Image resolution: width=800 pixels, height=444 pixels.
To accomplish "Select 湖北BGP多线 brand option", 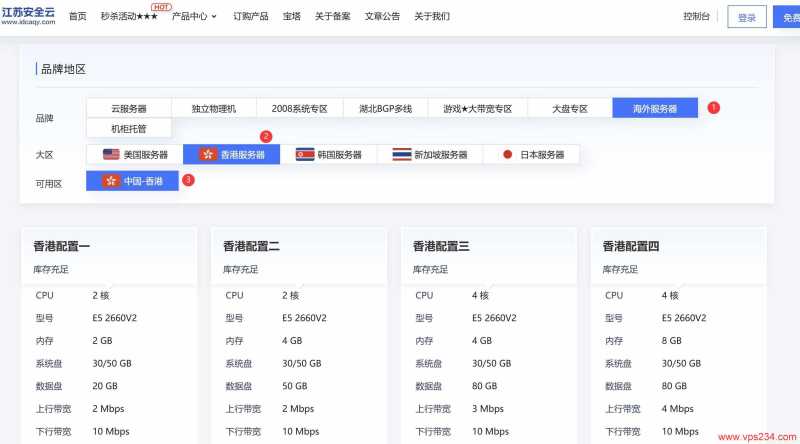I will click(385, 108).
